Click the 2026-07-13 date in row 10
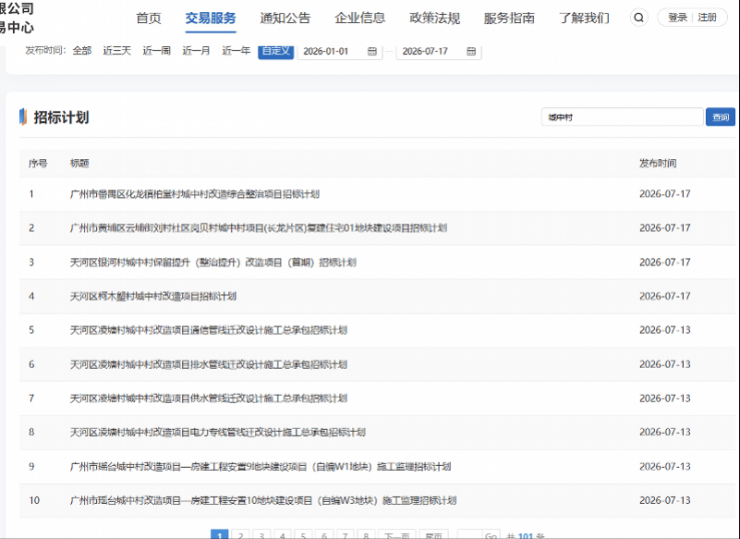The image size is (740, 539). 664,500
